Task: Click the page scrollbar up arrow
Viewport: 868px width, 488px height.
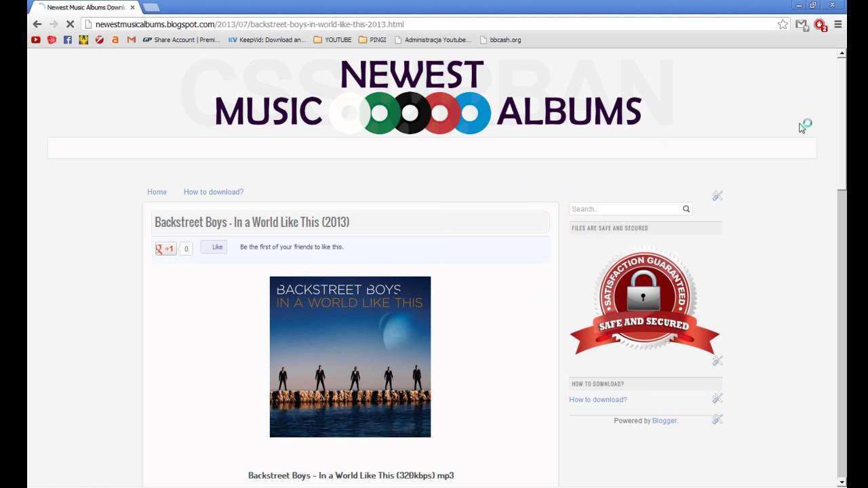Action: click(x=842, y=54)
